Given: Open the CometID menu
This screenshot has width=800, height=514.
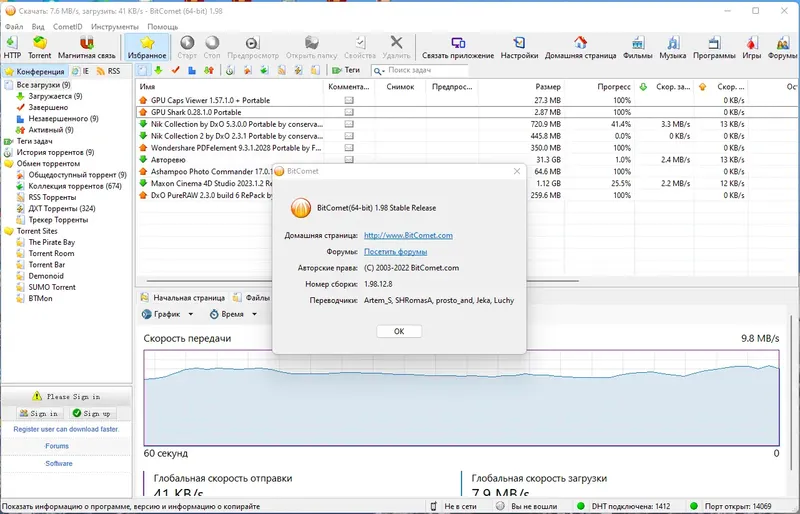Looking at the screenshot, I should click(x=67, y=27).
